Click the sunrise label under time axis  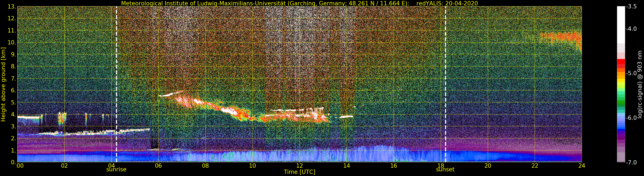pos(116,170)
